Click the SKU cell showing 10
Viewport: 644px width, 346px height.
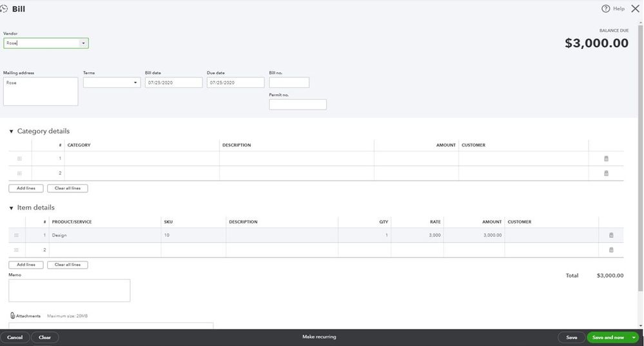193,235
